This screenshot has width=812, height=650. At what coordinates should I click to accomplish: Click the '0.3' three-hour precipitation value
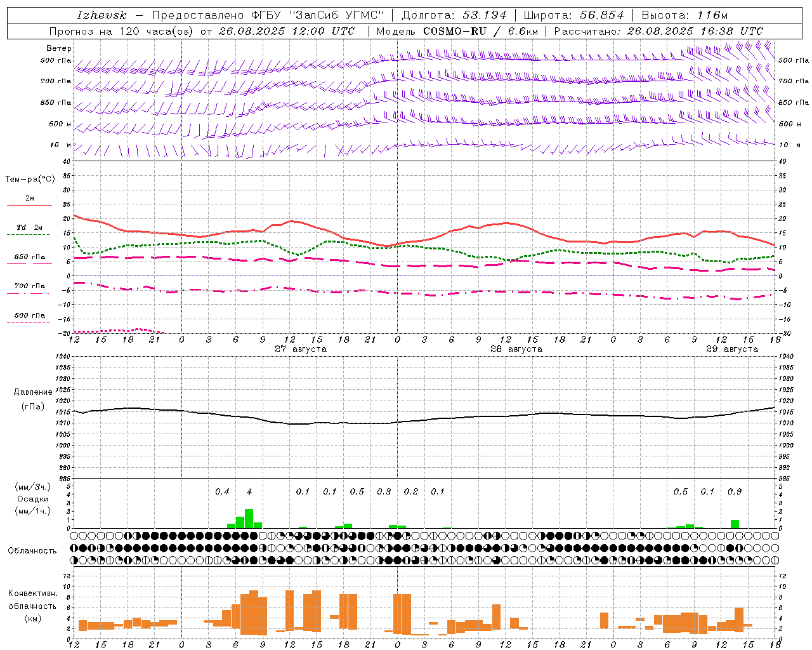[384, 492]
